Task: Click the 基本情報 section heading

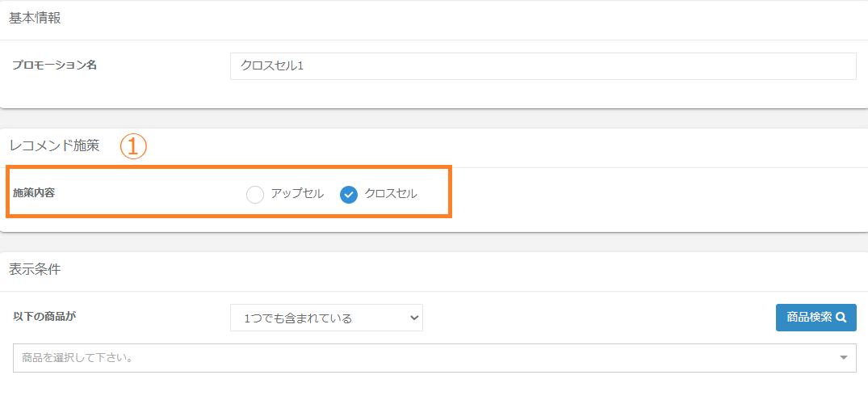Action: 35,19
